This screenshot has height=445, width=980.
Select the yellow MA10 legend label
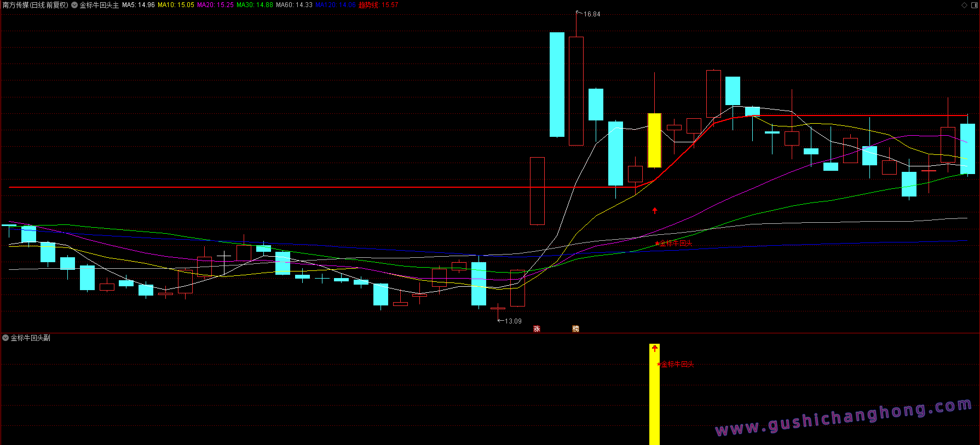click(x=176, y=5)
